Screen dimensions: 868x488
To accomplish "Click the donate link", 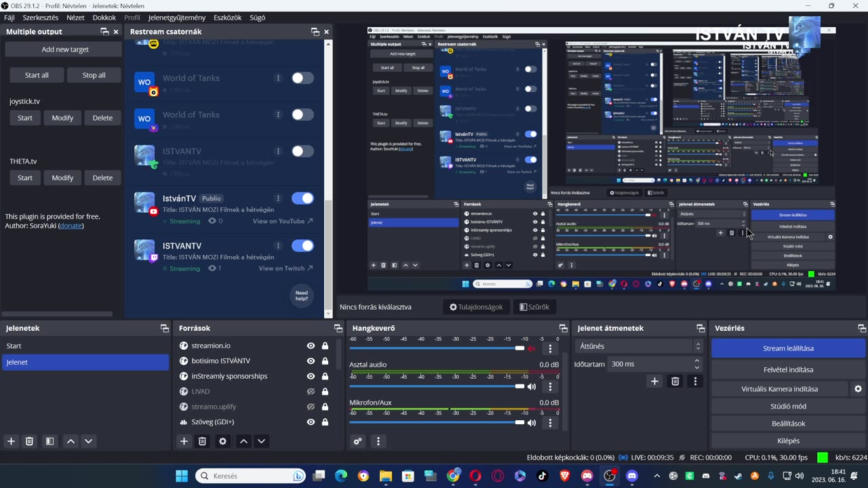I will (70, 226).
